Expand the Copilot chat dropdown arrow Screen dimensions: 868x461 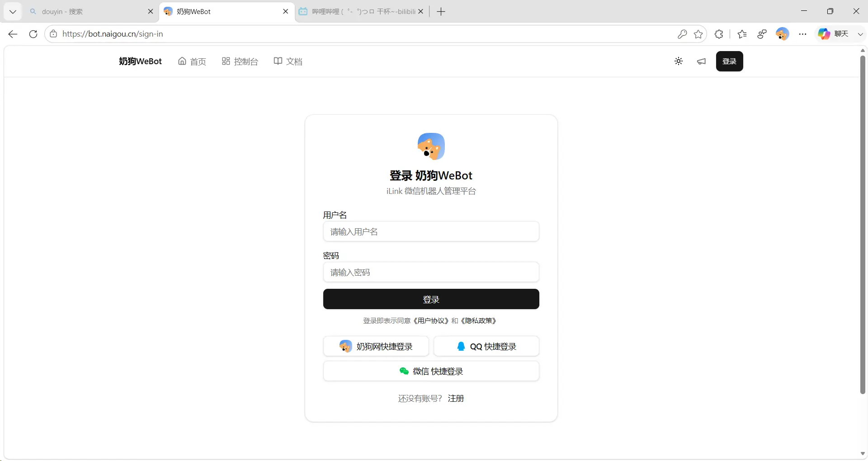click(x=860, y=34)
